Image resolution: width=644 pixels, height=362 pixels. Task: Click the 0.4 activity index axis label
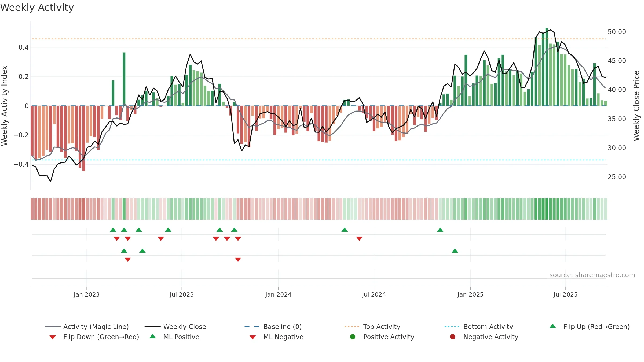click(x=24, y=47)
